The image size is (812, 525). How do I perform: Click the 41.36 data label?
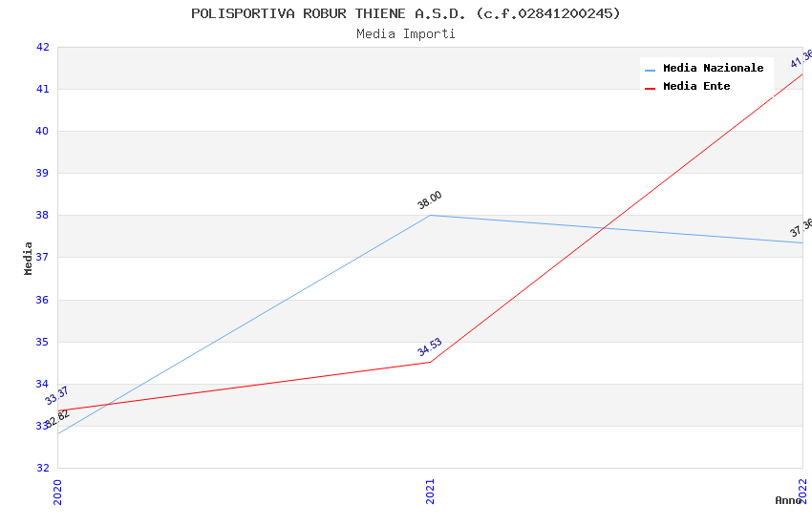[x=801, y=58]
